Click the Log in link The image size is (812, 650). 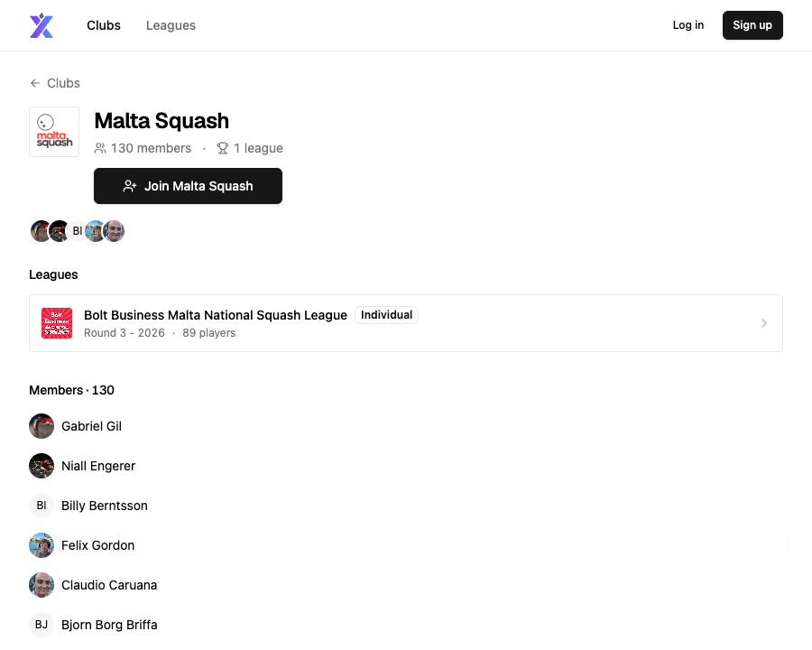(x=688, y=25)
